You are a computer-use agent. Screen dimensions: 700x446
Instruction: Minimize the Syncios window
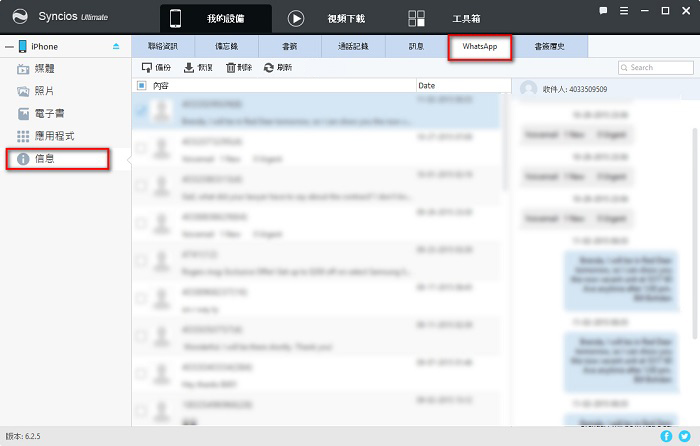(x=645, y=11)
